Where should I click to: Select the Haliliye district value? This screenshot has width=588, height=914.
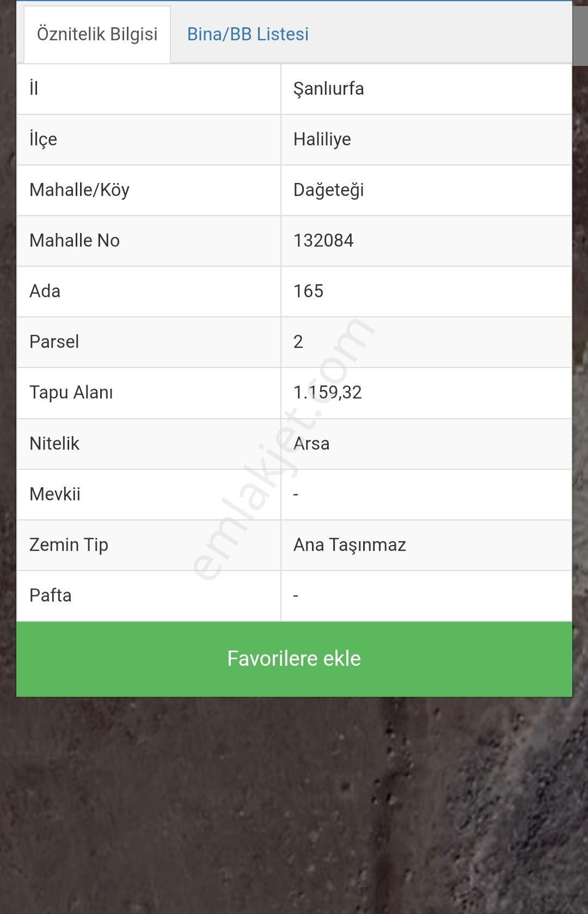322,139
